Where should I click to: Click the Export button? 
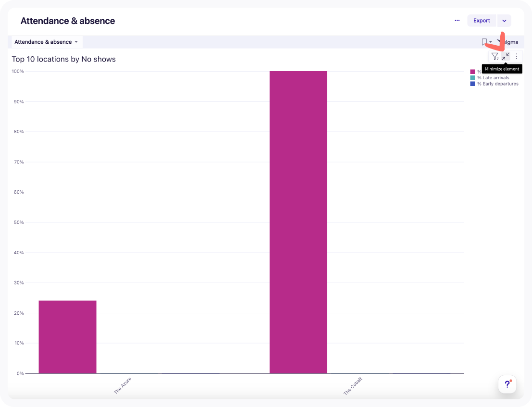click(x=482, y=21)
